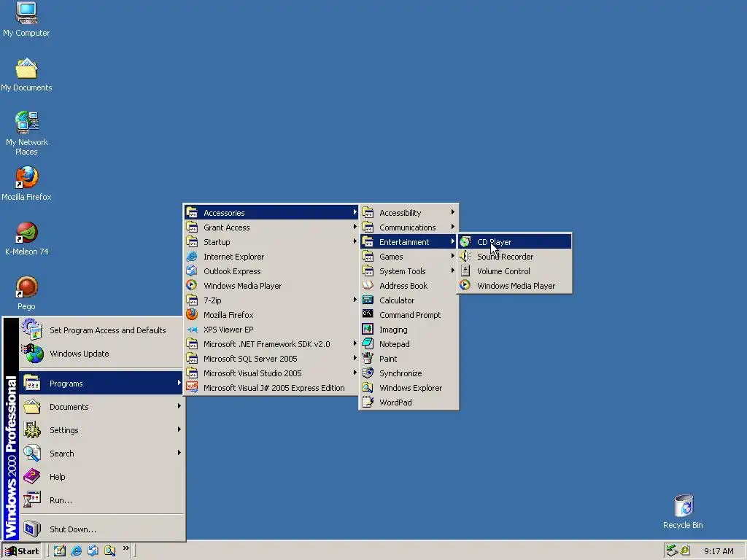Viewport: 747px width, 560px height.
Task: Open the Recycle Bin icon
Action: coord(683,512)
